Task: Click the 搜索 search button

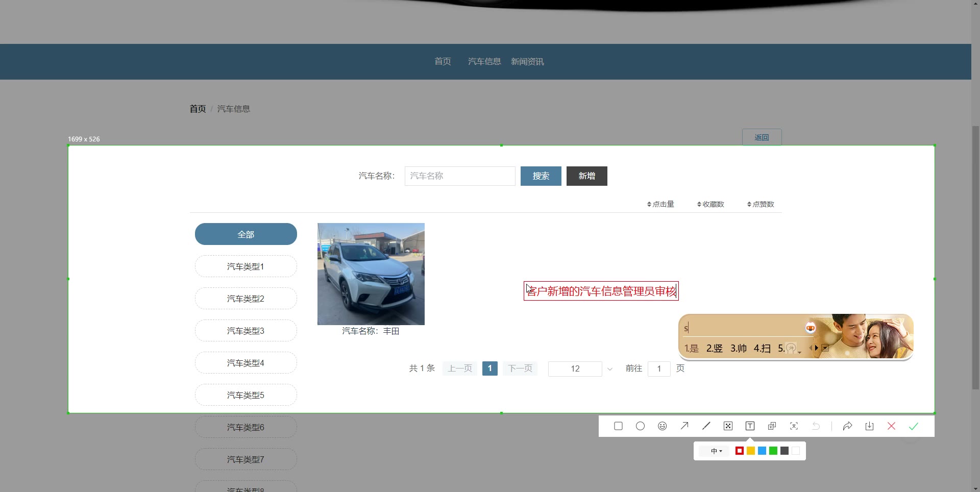Action: pyautogui.click(x=541, y=176)
